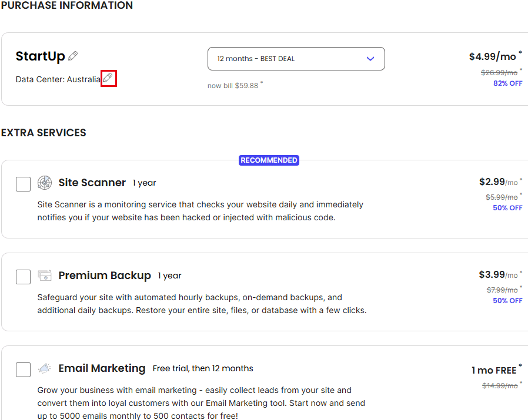This screenshot has width=528, height=420.
Task: Click the now bill $59.88 text
Action: (233, 86)
